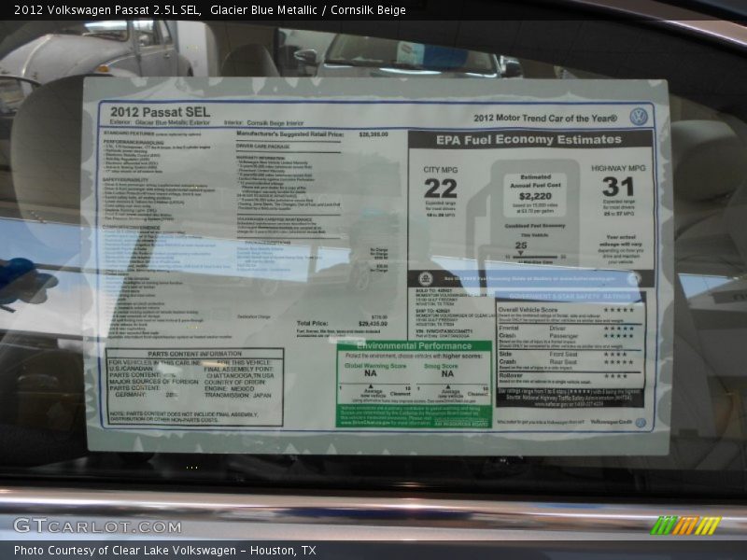The height and width of the screenshot is (560, 747).
Task: Click the highway MPG value 31
Action: (x=618, y=187)
